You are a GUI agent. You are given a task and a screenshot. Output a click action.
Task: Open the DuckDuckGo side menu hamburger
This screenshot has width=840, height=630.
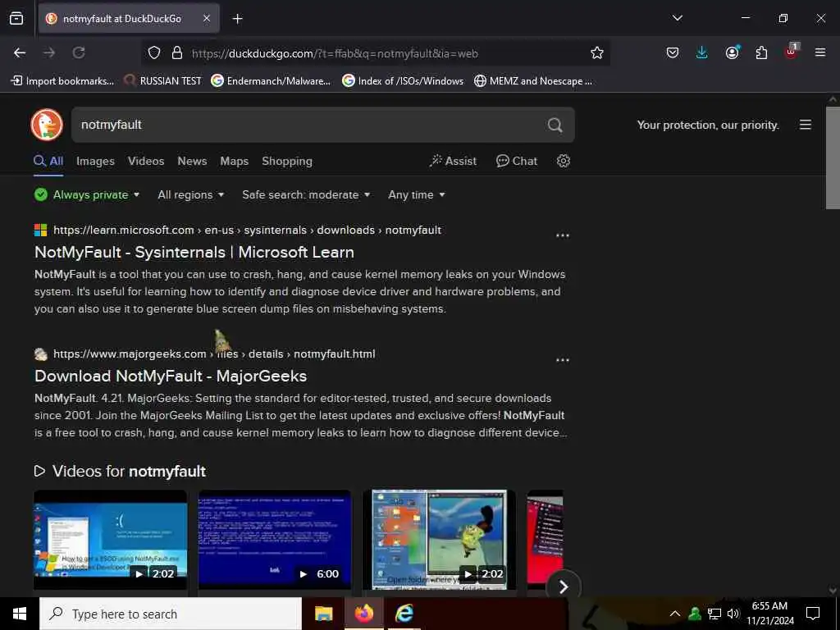[x=806, y=125]
